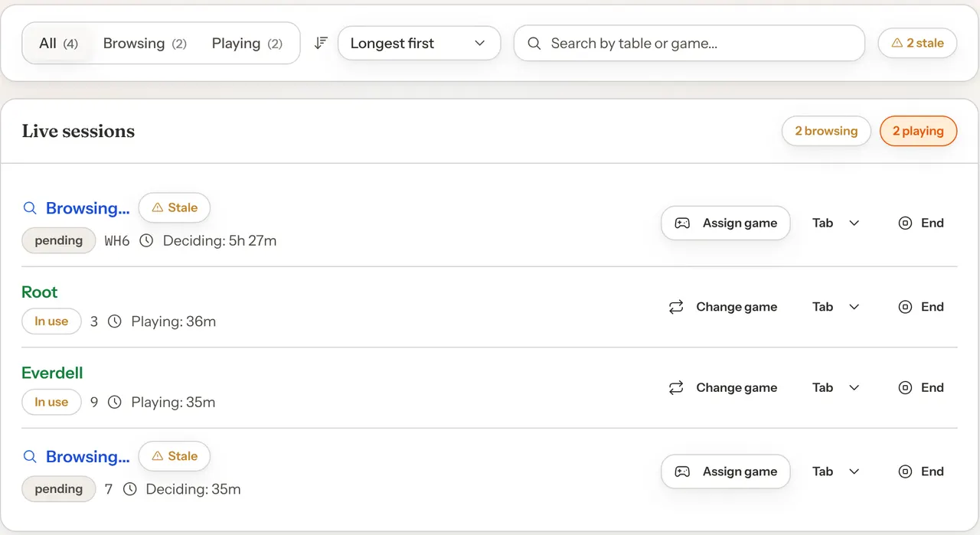Viewport: 980px width, 535px height.
Task: Click the WH6 table code
Action: pos(117,241)
